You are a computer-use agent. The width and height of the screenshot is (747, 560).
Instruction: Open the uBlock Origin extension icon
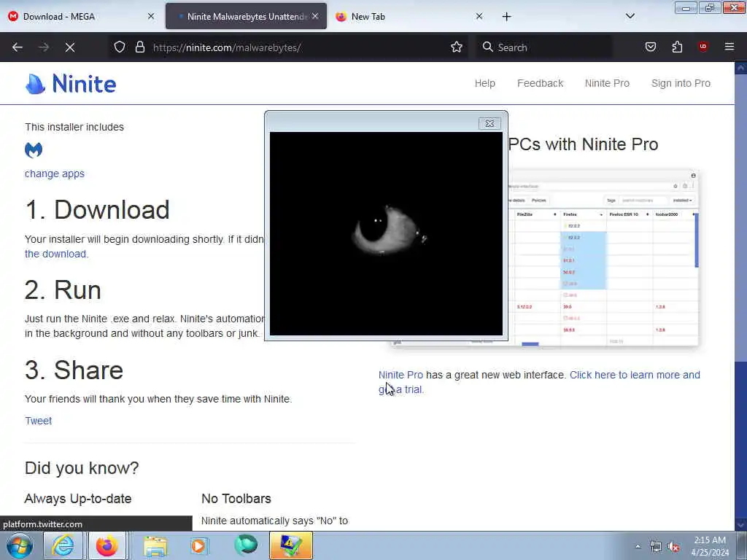(x=703, y=47)
